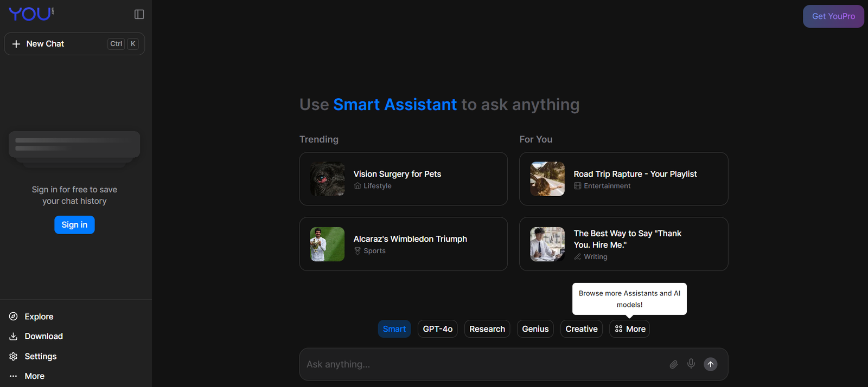
Task: Select the Research mode chip
Action: click(487, 329)
